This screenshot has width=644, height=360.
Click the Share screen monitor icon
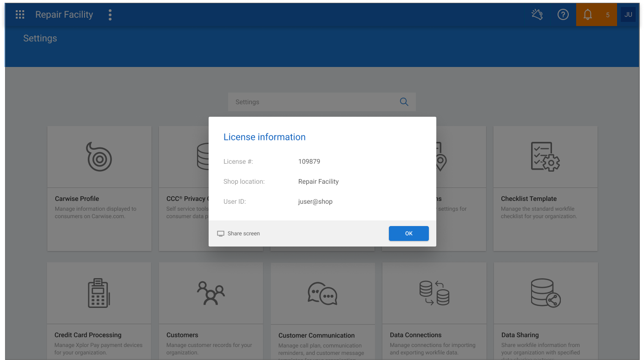221,233
